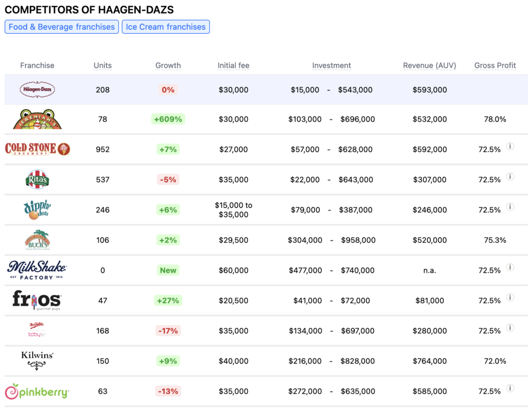Click the +7% growth badge

(x=168, y=149)
